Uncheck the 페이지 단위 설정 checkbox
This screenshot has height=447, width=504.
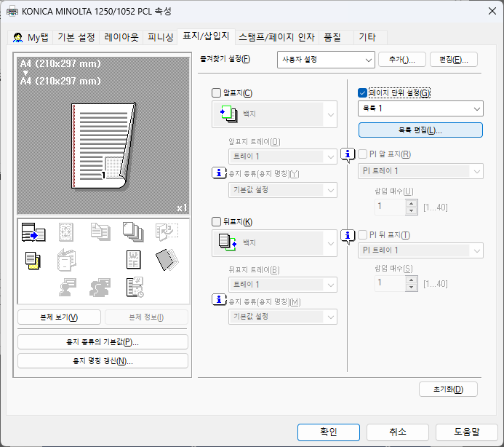363,92
